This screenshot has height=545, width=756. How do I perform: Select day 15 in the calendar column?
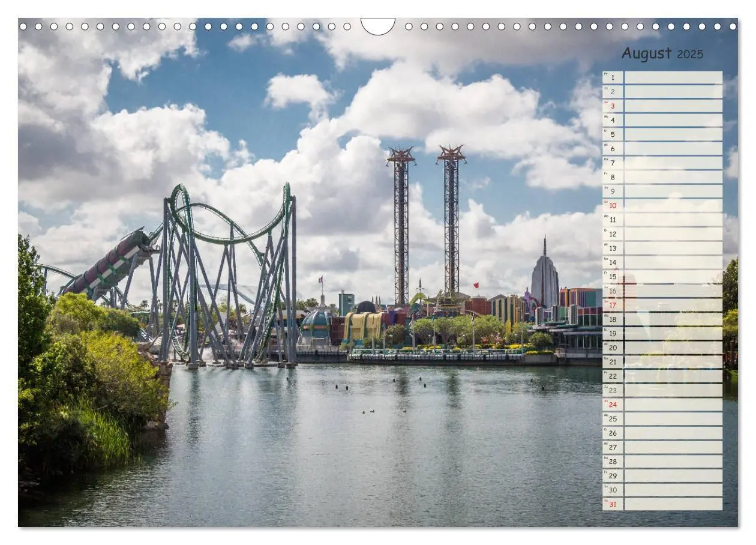[613, 277]
